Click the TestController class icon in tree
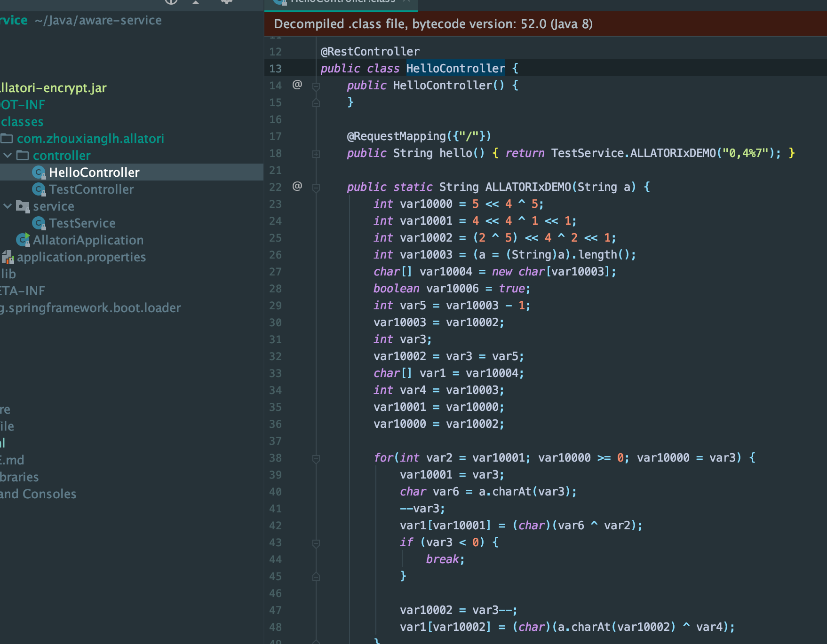Viewport: 827px width, 644px height. 39,189
